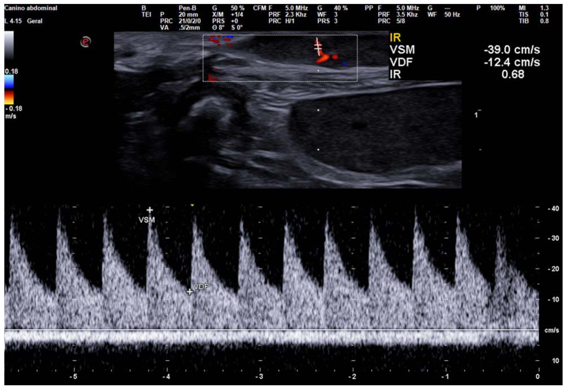Click the Doppler spectrum baseline line
Viewport: 569px width, 392px height.
(x=270, y=330)
